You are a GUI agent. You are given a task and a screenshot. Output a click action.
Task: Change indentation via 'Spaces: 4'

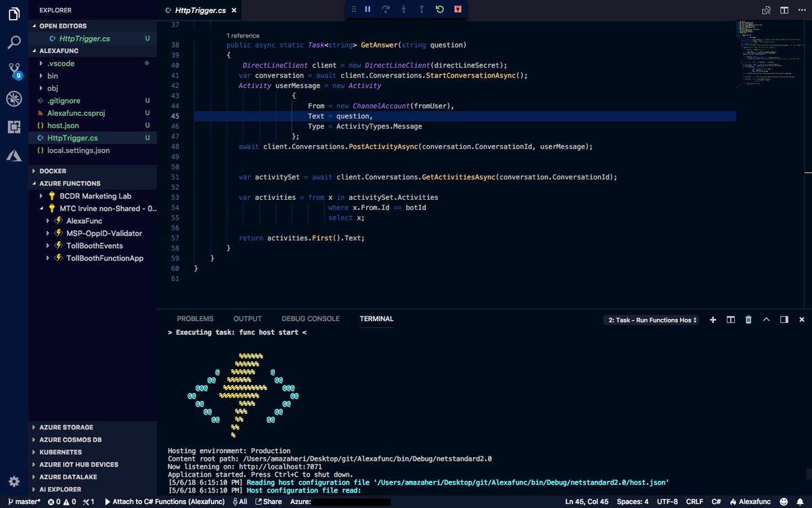(633, 502)
